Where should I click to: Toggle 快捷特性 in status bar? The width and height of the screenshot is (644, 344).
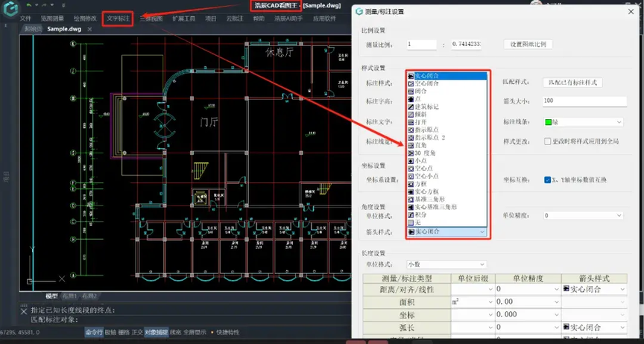coord(227,332)
